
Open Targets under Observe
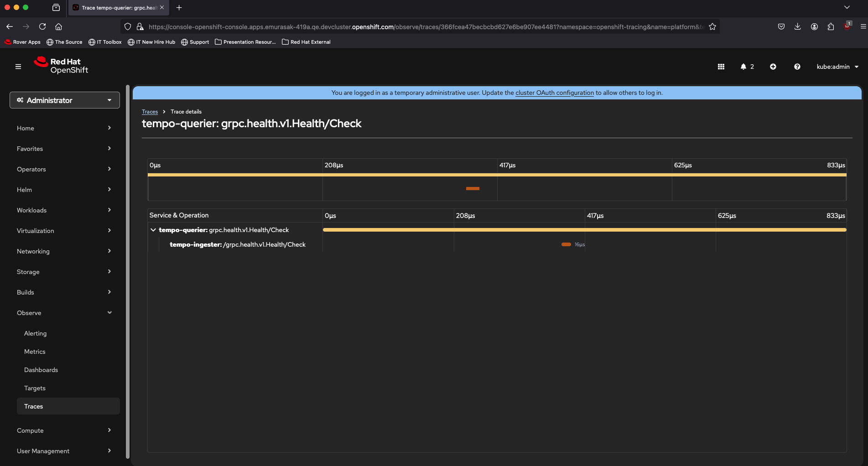tap(35, 388)
